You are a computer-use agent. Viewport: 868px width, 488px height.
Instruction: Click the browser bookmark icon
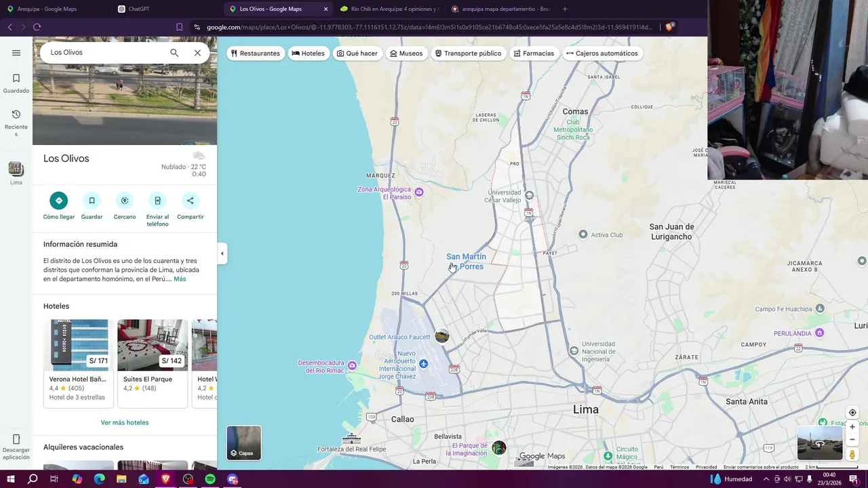[x=179, y=27]
